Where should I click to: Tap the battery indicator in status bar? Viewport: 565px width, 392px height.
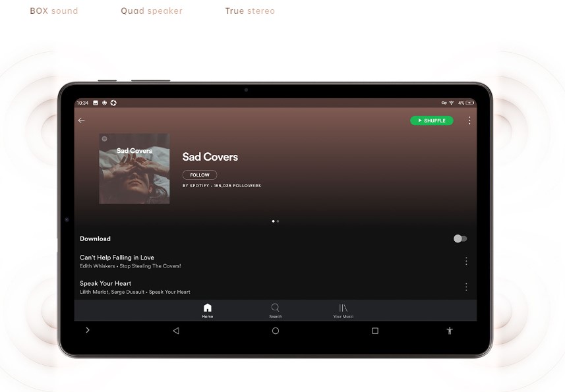[470, 103]
